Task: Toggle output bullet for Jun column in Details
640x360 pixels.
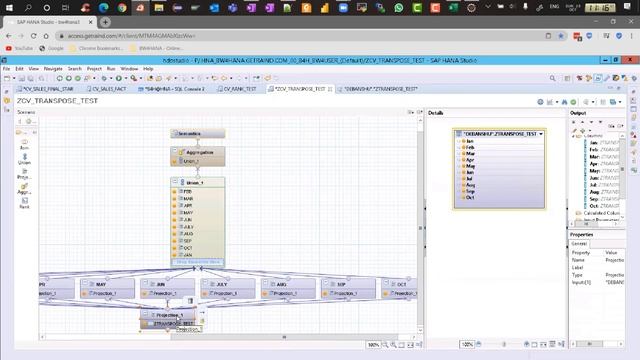Action: 463,172
